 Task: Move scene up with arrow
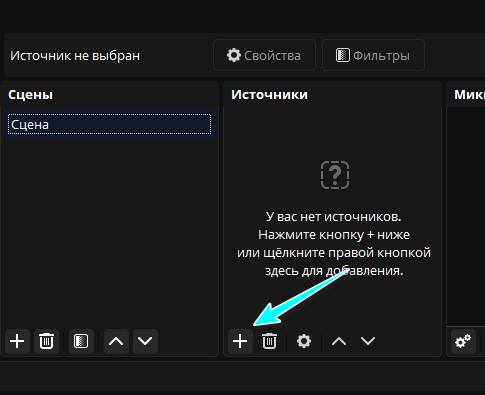[x=116, y=341]
